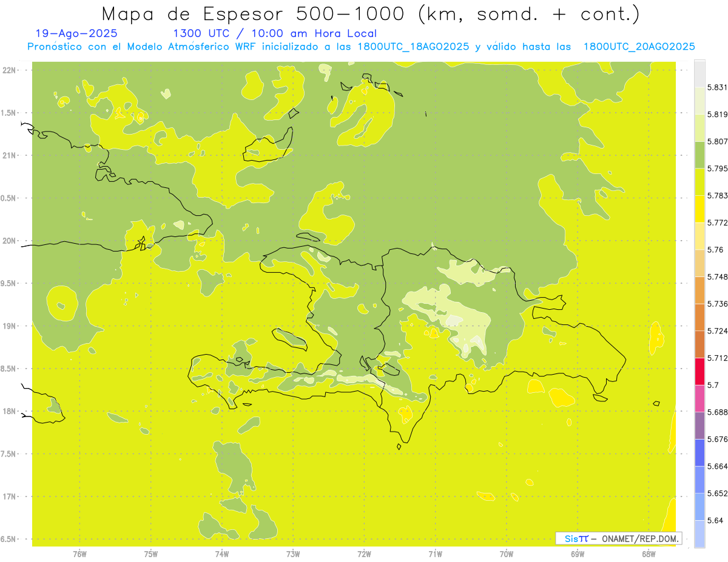Click the colorbar value '5.736'
Viewport: 728px width, 562px height.
point(717,304)
